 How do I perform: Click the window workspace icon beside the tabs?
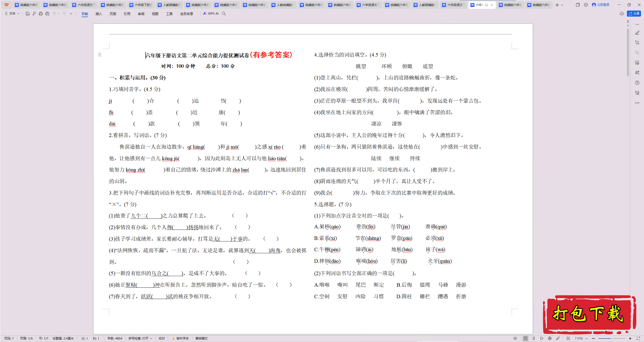pyautogui.click(x=578, y=5)
